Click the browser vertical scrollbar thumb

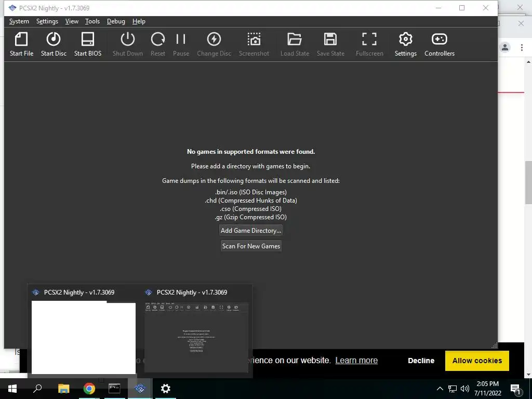coord(528,182)
